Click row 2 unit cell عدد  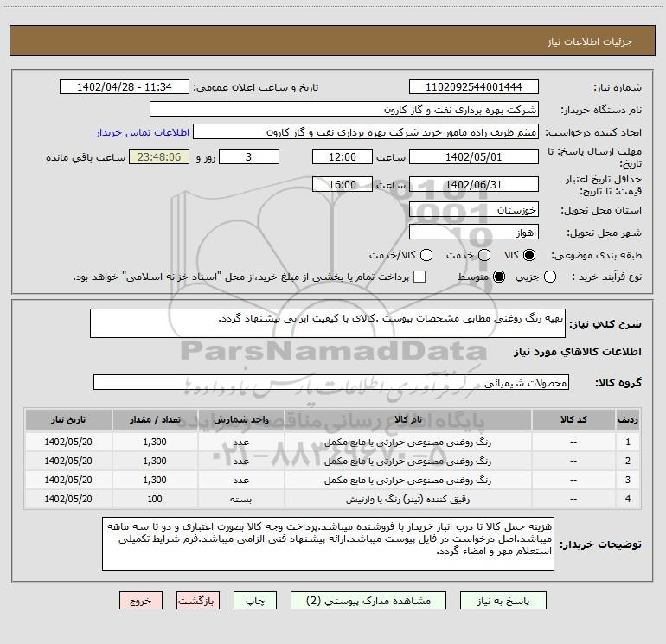pyautogui.click(x=240, y=461)
